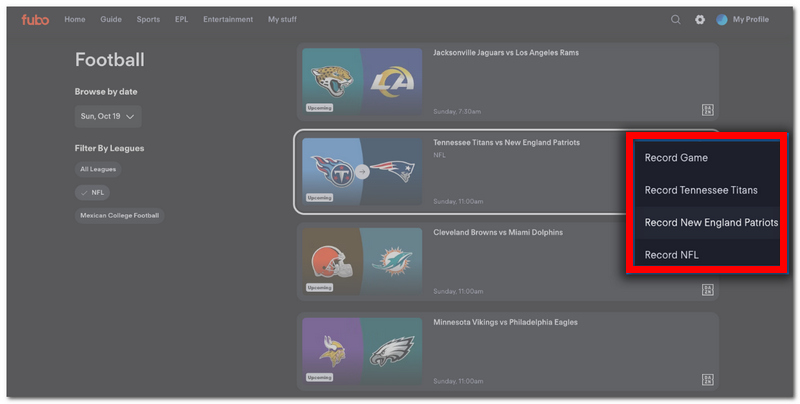This screenshot has height=404, width=800.
Task: Choose Record Game from the menu
Action: click(707, 158)
